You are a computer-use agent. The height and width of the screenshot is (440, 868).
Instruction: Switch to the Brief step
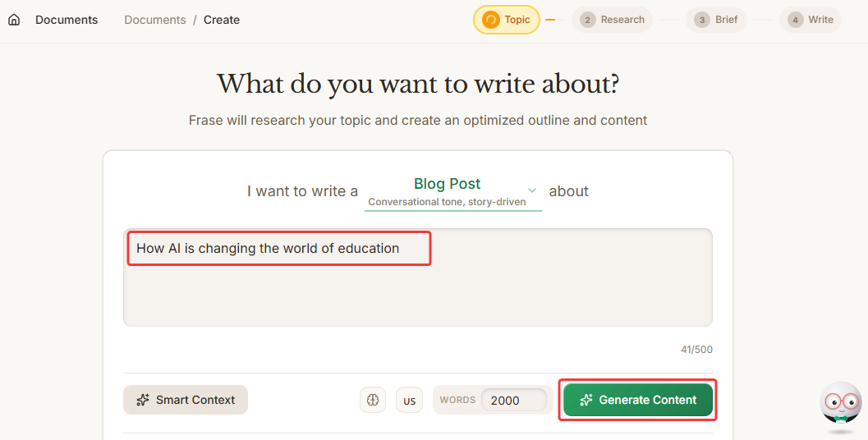715,20
